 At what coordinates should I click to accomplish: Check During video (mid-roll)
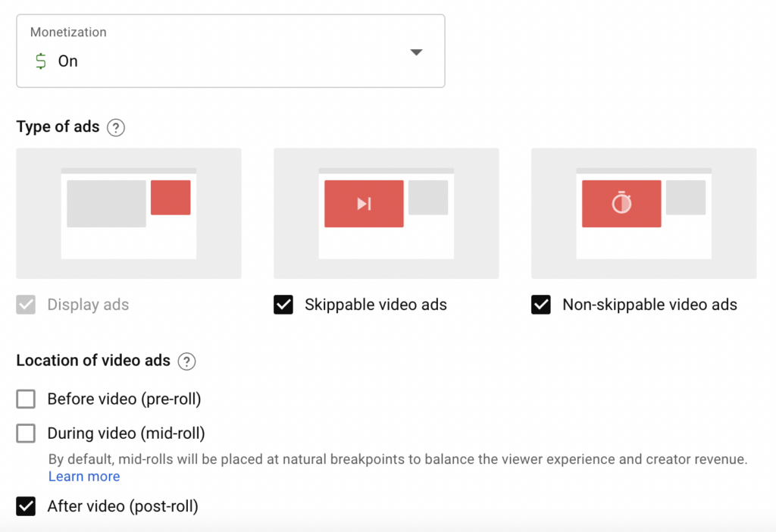[26, 433]
